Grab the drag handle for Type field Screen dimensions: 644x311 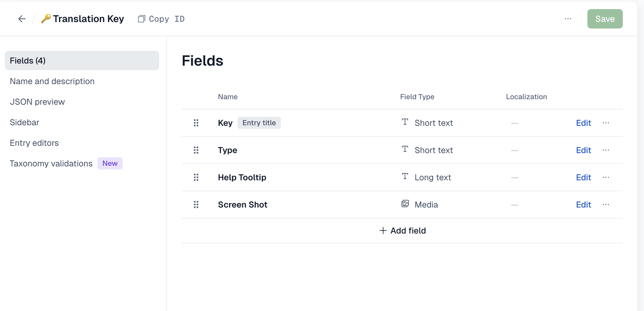click(x=196, y=150)
